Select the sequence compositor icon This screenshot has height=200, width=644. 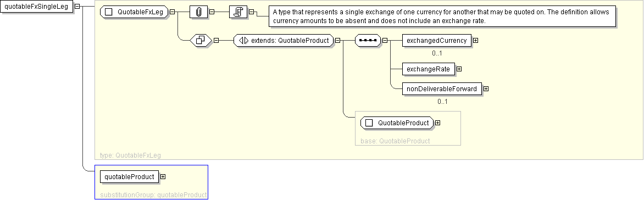point(368,40)
